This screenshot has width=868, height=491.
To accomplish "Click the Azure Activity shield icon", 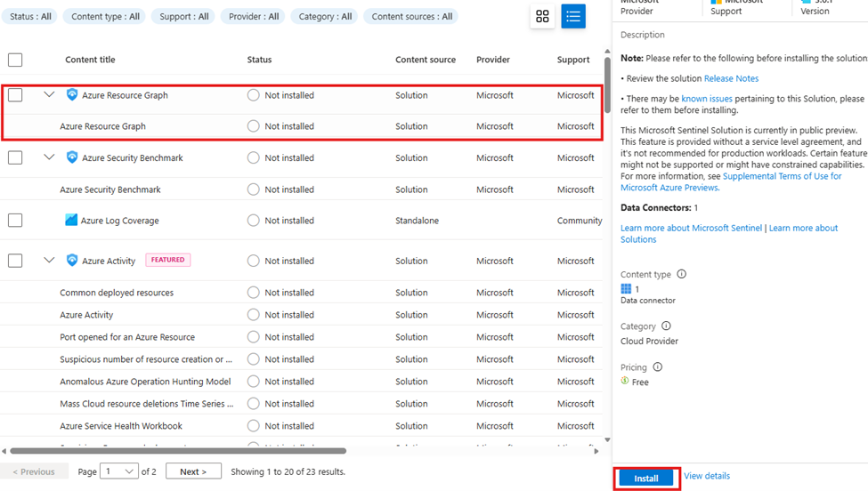I will [72, 261].
